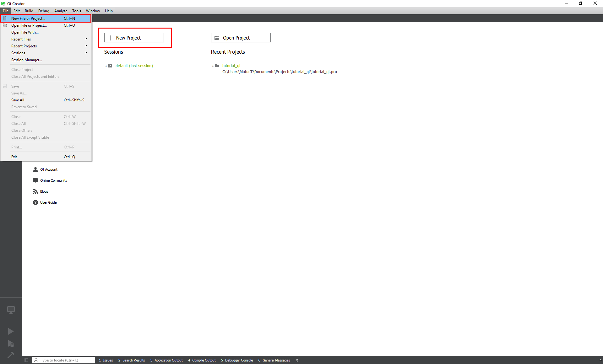Click the tutorial_qt.pro file path text
This screenshot has width=603, height=364.
pyautogui.click(x=280, y=72)
